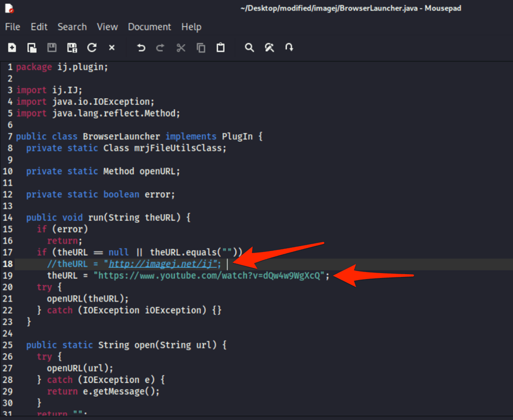Click 'run(String' on line 14
513x420 pixels.
pos(114,218)
